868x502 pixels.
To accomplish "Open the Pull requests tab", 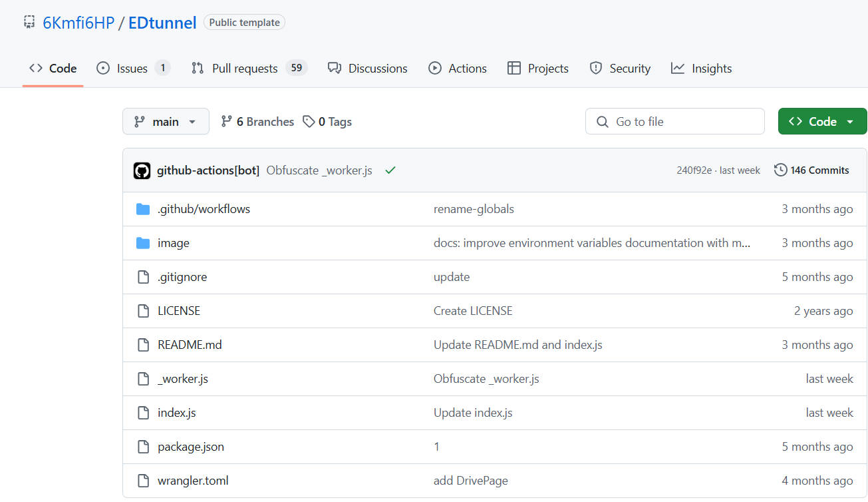I will click(x=245, y=69).
